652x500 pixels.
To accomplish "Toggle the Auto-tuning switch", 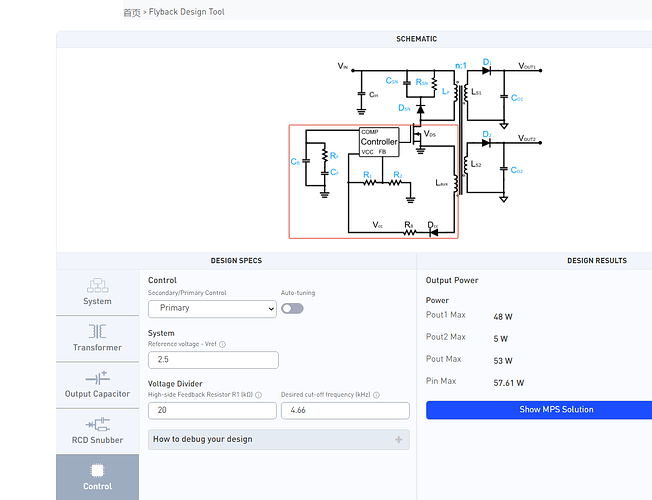I will tap(292, 309).
